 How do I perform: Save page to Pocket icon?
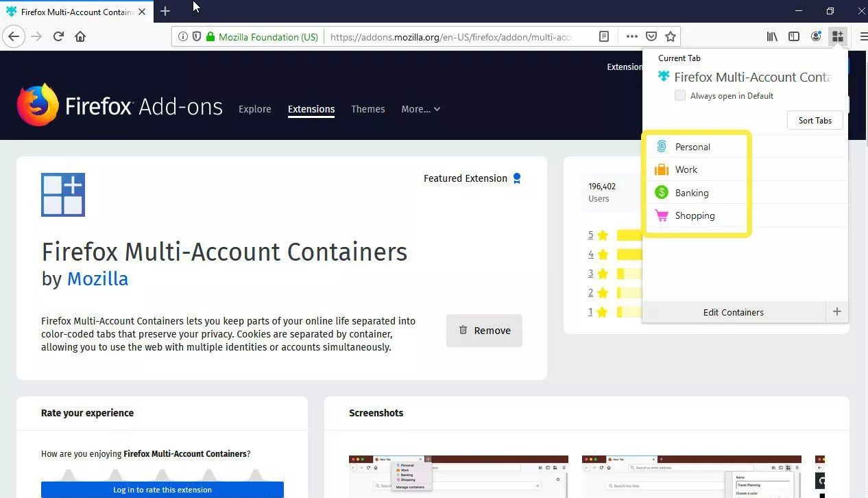click(x=651, y=37)
